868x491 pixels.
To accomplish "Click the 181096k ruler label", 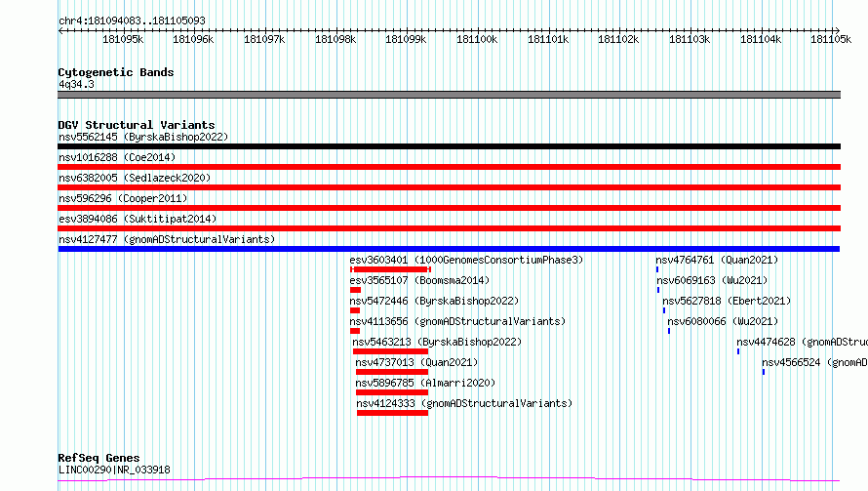I will click(x=193, y=39).
